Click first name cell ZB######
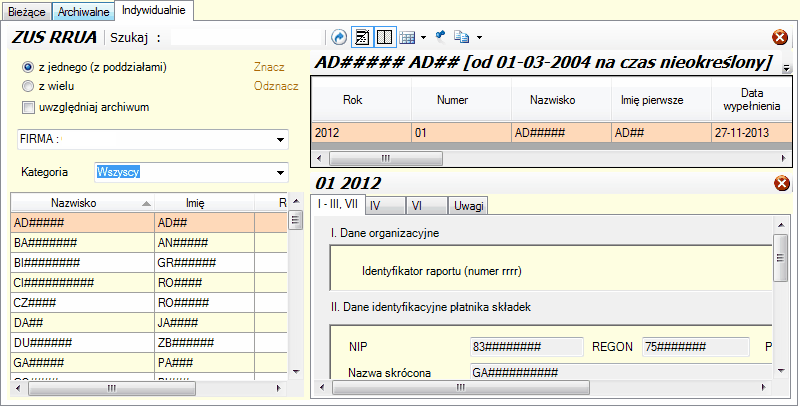This screenshot has height=407, width=800. [x=204, y=343]
